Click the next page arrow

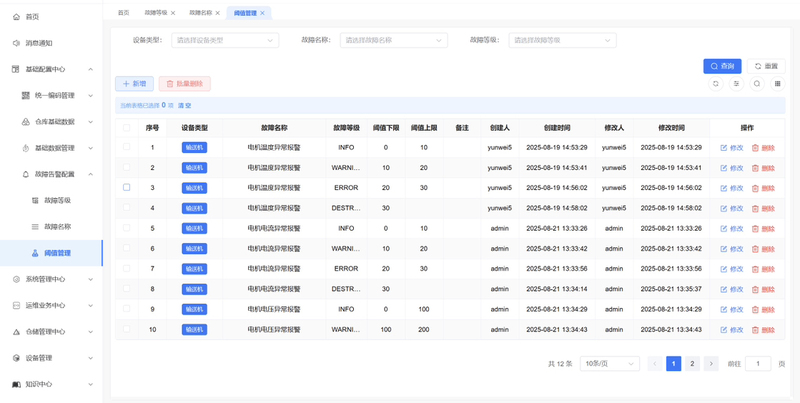(711, 364)
